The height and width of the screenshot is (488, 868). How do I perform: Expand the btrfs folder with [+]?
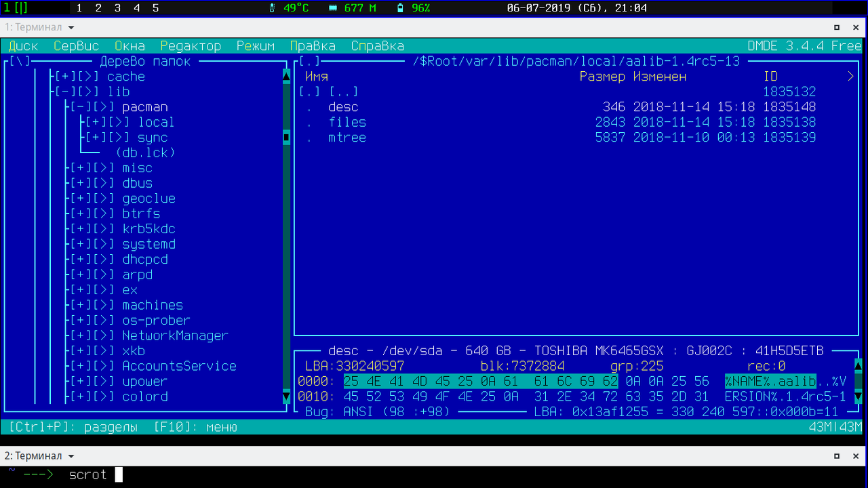[x=81, y=213]
